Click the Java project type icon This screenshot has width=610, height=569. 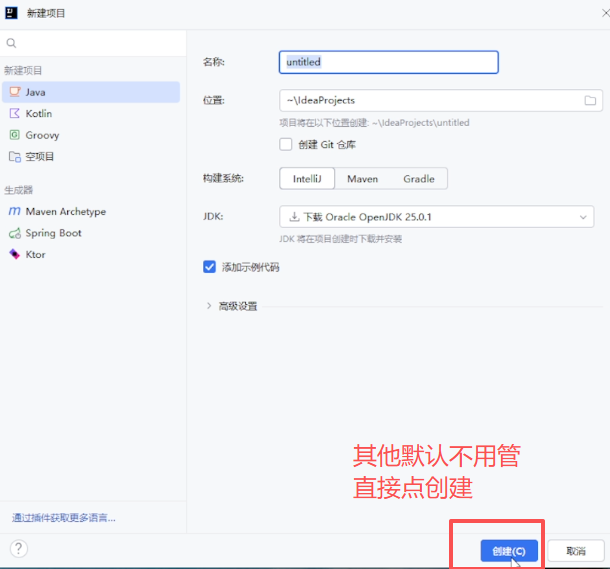point(15,92)
